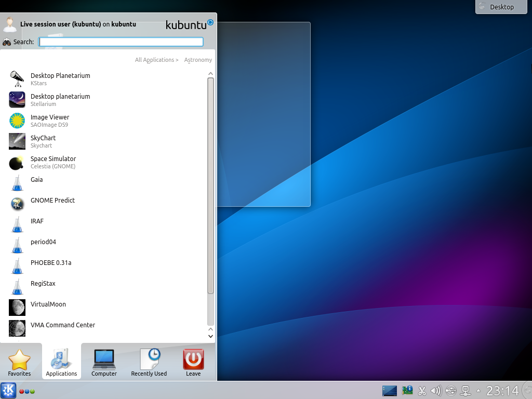Click the 'IRAF' entry text
Viewport: 532px width, 399px height.
[37, 221]
